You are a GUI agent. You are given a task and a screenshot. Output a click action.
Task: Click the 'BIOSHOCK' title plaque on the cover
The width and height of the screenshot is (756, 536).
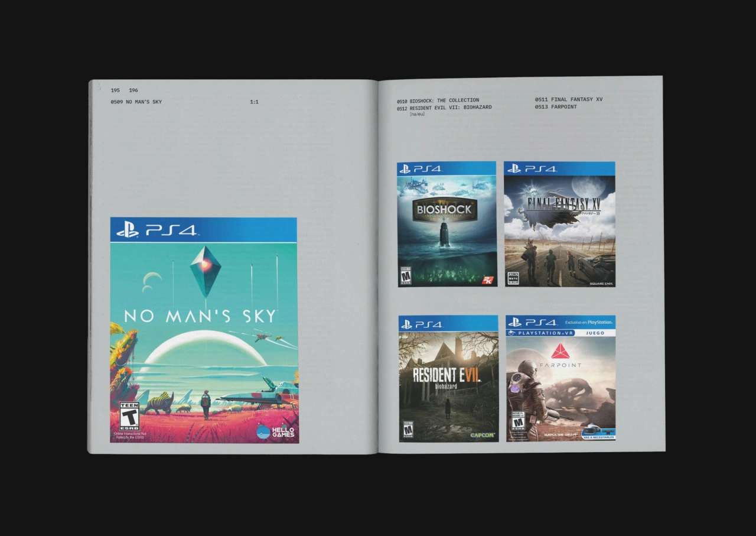click(444, 210)
